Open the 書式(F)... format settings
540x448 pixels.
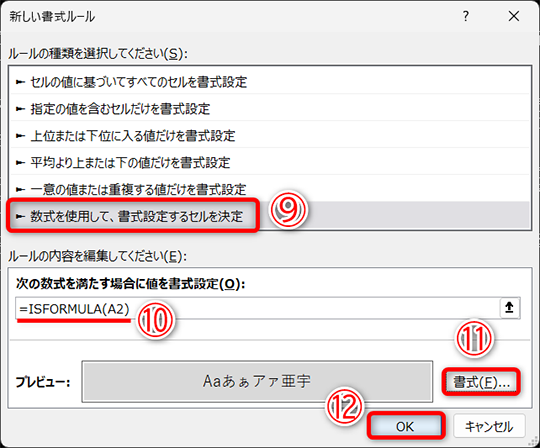(481, 382)
